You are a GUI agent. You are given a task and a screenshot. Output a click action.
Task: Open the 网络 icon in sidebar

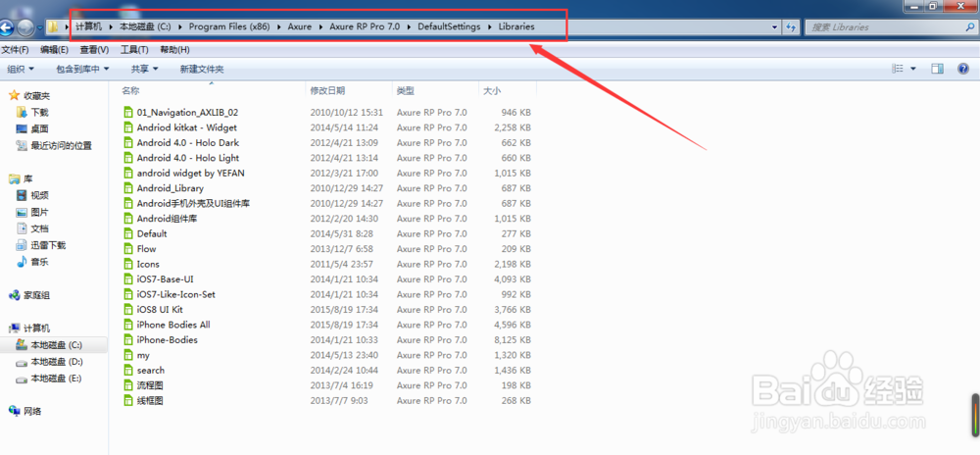pos(14,411)
